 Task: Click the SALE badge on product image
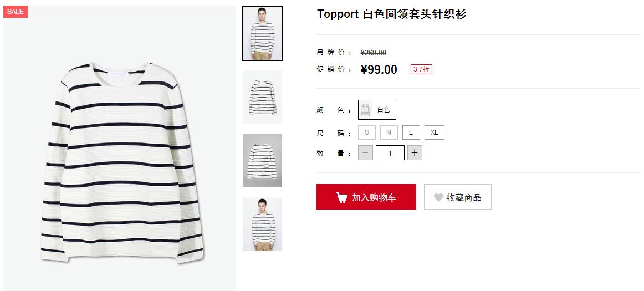point(15,12)
